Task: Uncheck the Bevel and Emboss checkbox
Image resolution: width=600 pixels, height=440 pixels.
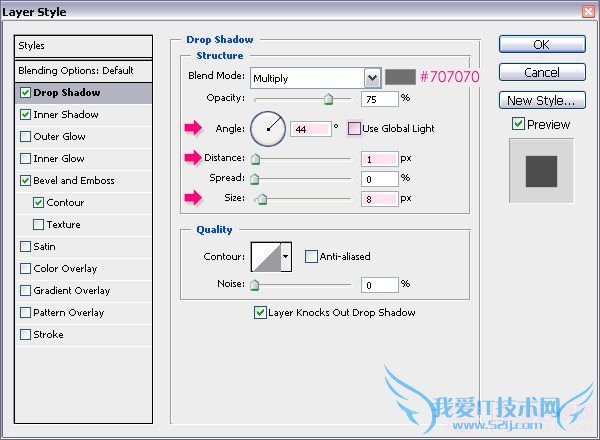Action: (x=25, y=181)
